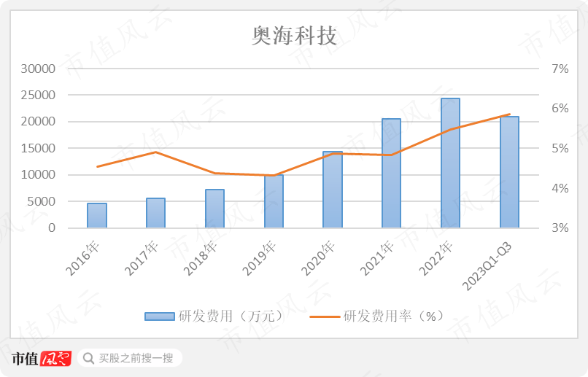Click the 市值风云 logo

[x=42, y=359]
